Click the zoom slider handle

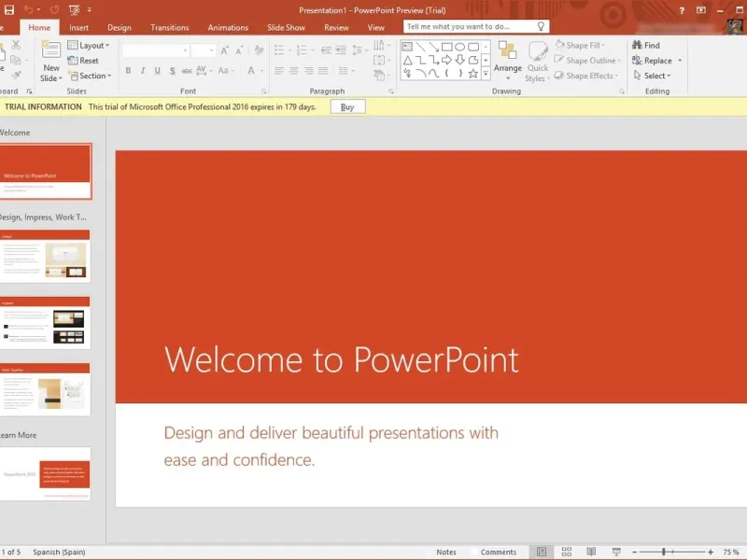[665, 552]
